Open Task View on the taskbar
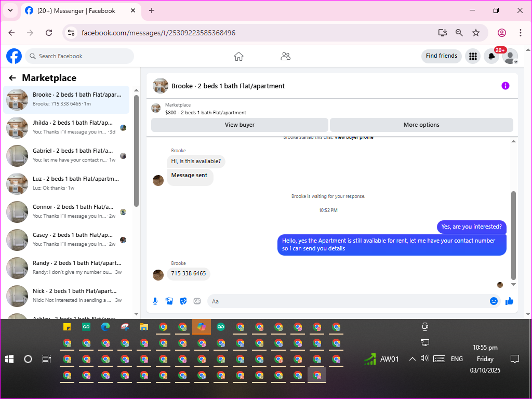The width and height of the screenshot is (532, 399). [46, 359]
